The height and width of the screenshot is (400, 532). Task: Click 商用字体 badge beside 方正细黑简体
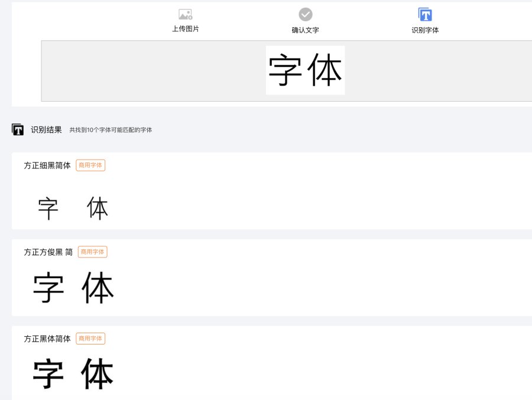90,165
